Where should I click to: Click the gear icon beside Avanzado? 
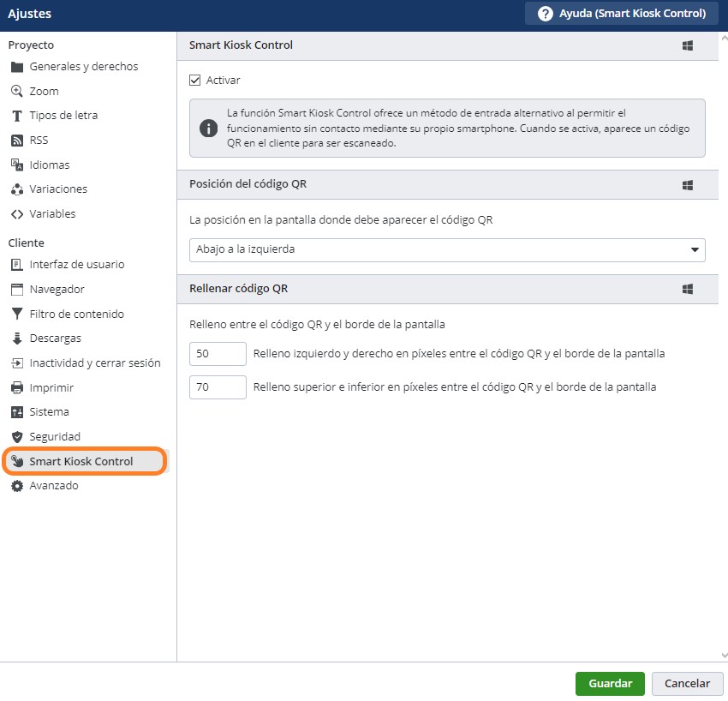pos(16,486)
